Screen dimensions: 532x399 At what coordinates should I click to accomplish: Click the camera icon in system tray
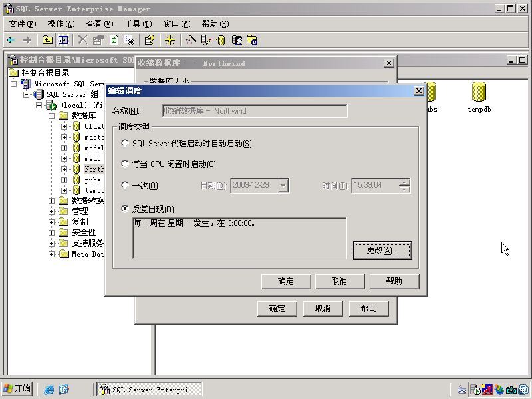point(511,390)
